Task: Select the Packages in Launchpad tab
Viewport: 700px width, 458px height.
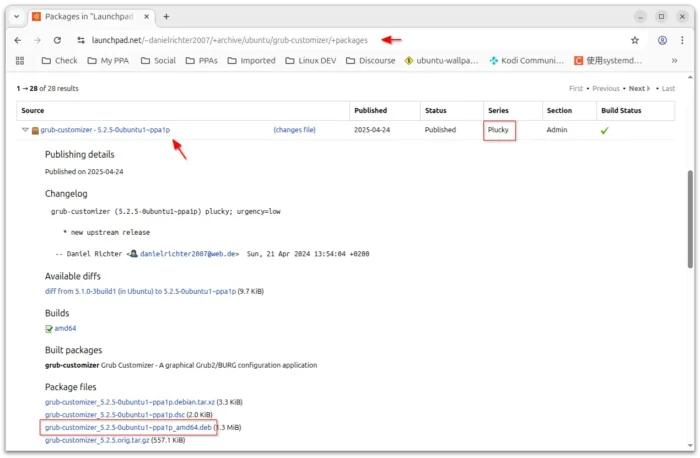Action: click(89, 17)
